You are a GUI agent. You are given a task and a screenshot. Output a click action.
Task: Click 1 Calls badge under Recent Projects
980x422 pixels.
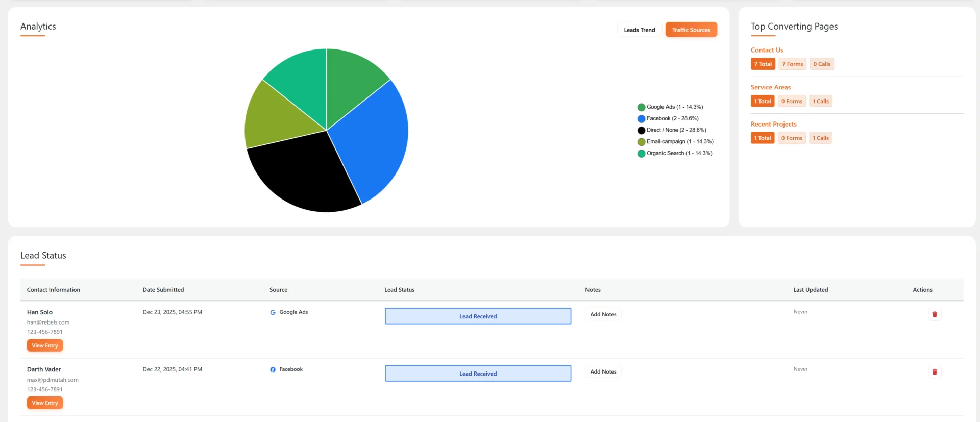821,138
